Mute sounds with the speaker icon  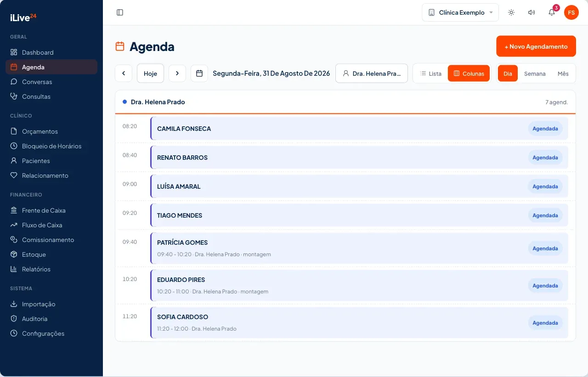click(531, 12)
